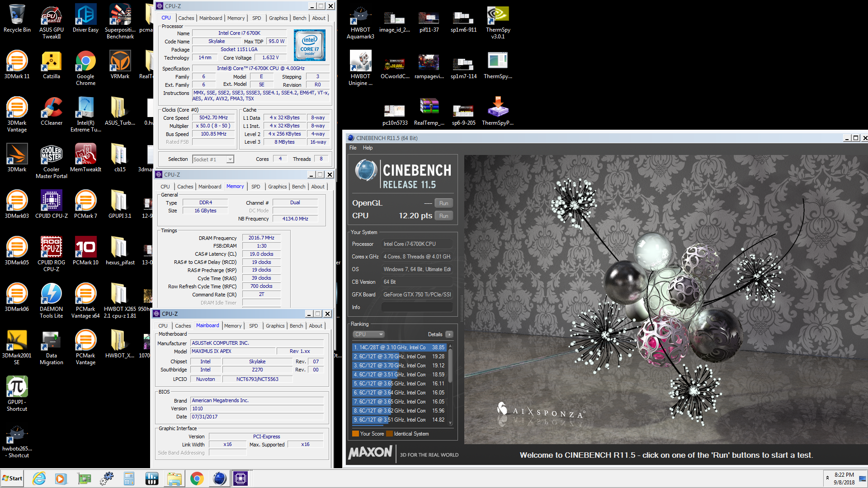Viewport: 868px width, 488px height.
Task: Open Bench tab in Memory CPU-Z window
Action: (x=298, y=187)
